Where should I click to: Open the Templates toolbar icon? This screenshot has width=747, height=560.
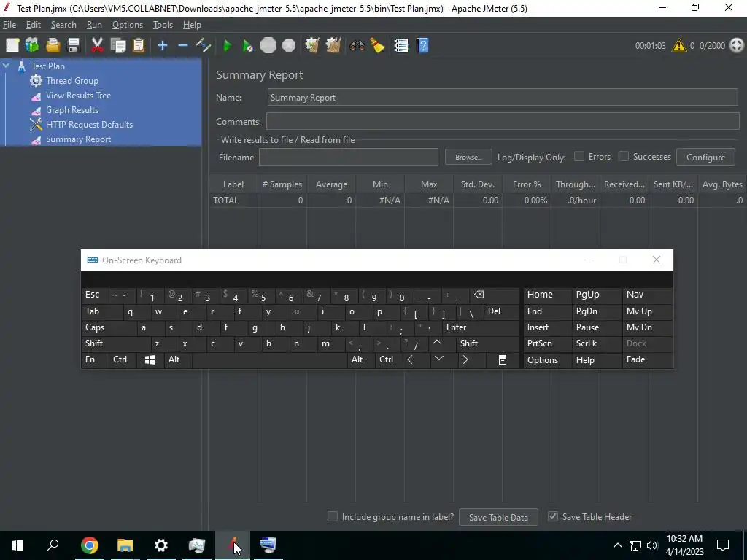(x=32, y=46)
